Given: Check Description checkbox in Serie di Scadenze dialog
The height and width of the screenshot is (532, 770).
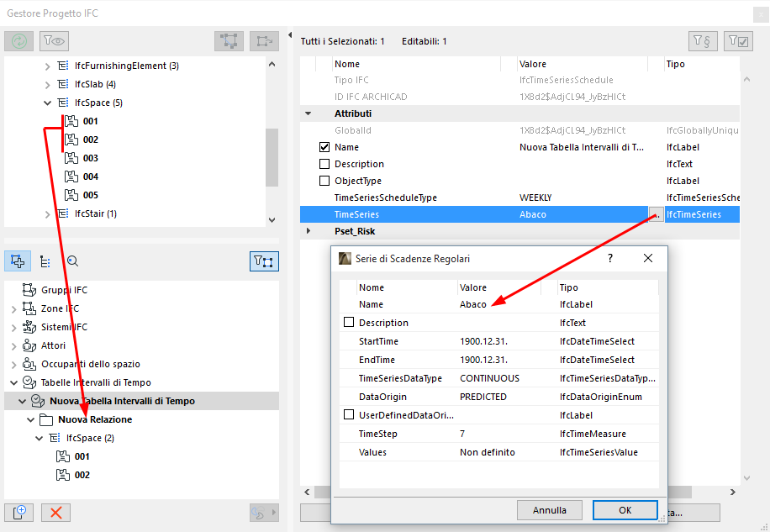Looking at the screenshot, I should (349, 323).
